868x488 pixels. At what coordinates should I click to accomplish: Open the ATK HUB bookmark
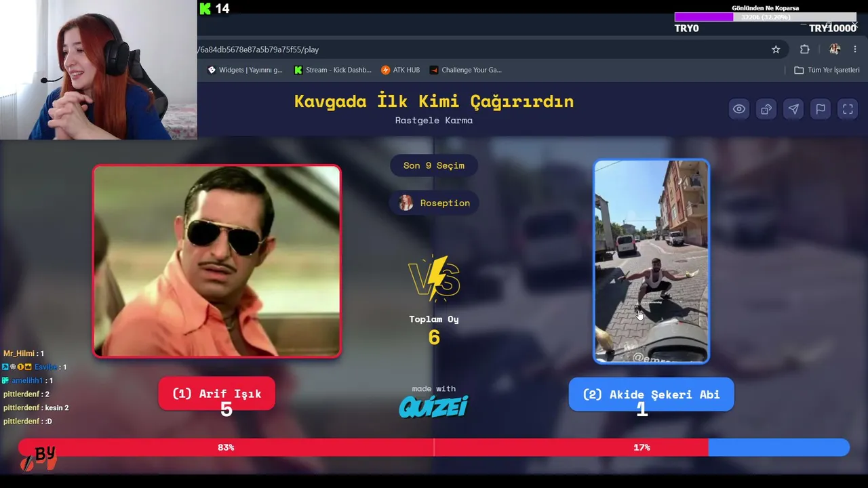pyautogui.click(x=400, y=70)
